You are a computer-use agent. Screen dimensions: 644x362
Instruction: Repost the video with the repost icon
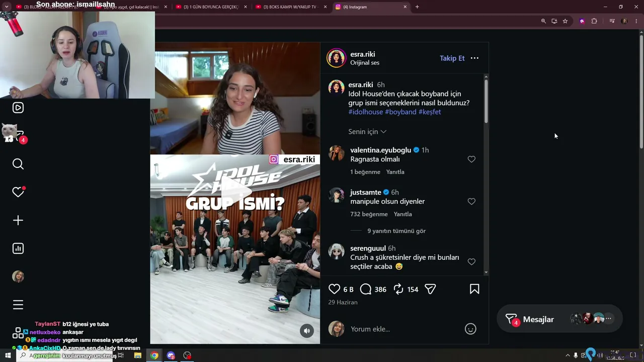398,289
